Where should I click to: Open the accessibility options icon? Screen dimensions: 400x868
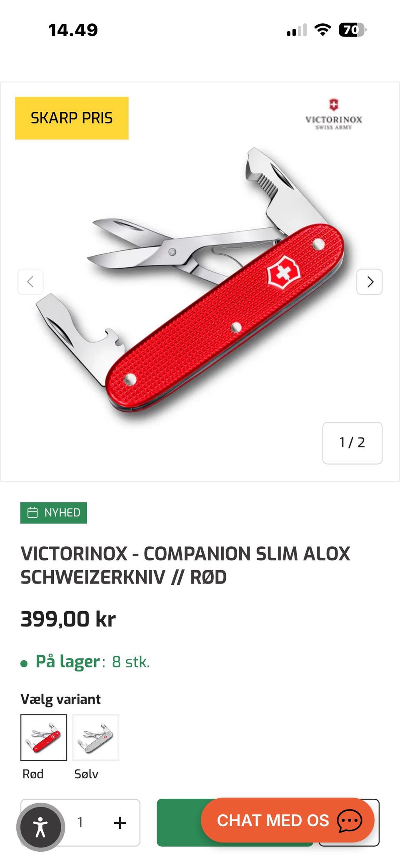tap(40, 827)
